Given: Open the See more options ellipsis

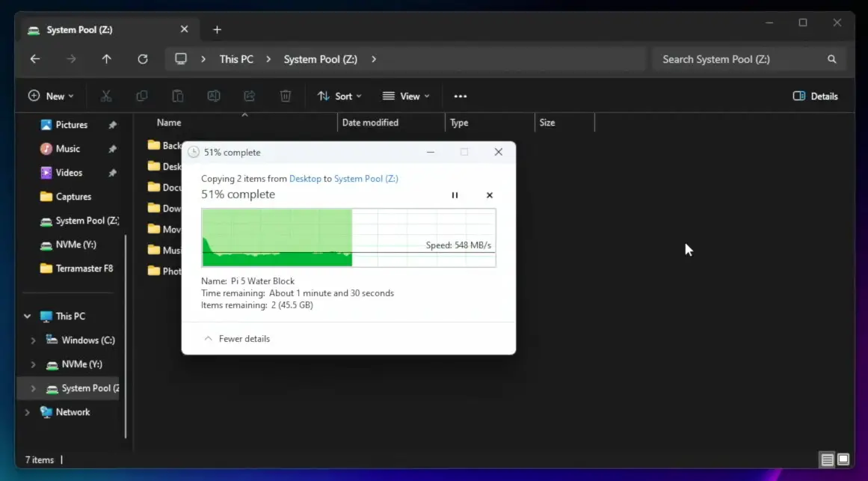Looking at the screenshot, I should pos(460,96).
